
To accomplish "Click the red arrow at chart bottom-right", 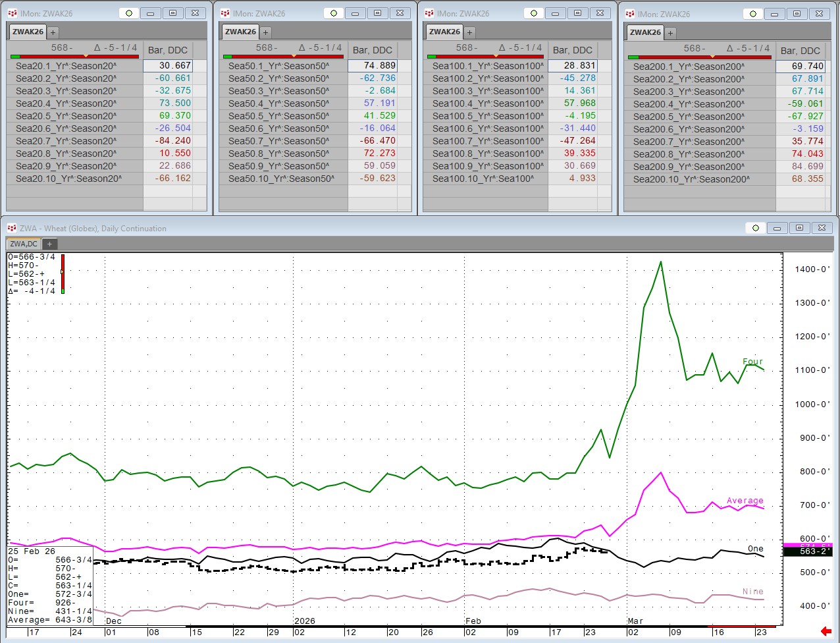I will point(826,632).
